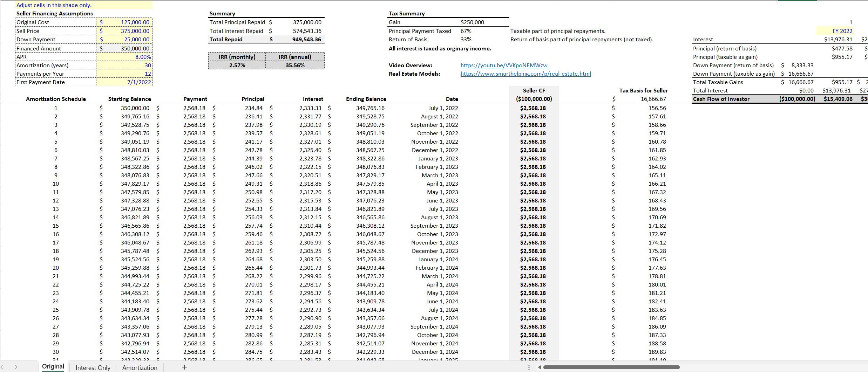The height and width of the screenshot is (372, 868).
Task: Click the horizontal scrollbar thumb
Action: 611,367
